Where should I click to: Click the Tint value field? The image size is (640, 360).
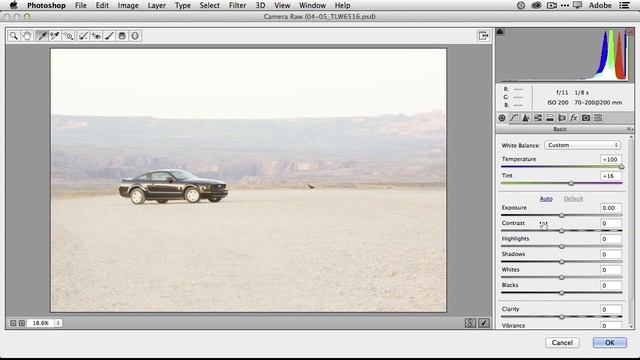tap(611, 176)
